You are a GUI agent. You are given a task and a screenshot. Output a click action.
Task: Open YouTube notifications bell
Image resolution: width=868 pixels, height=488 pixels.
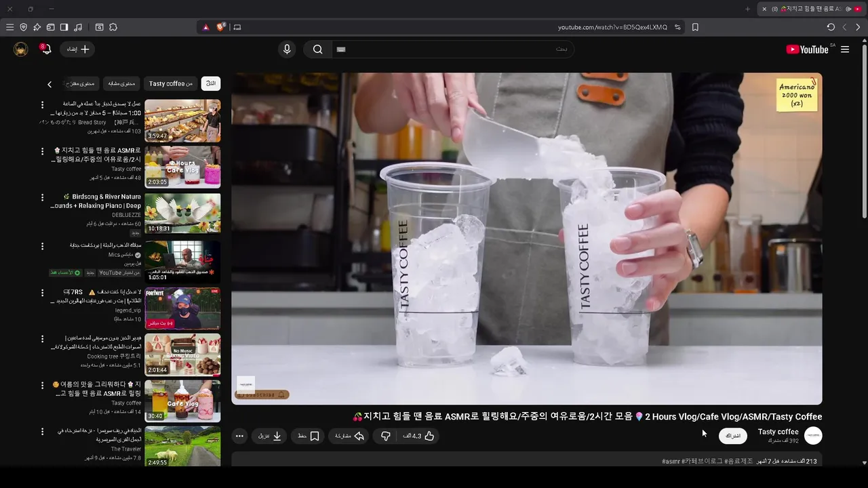(46, 49)
